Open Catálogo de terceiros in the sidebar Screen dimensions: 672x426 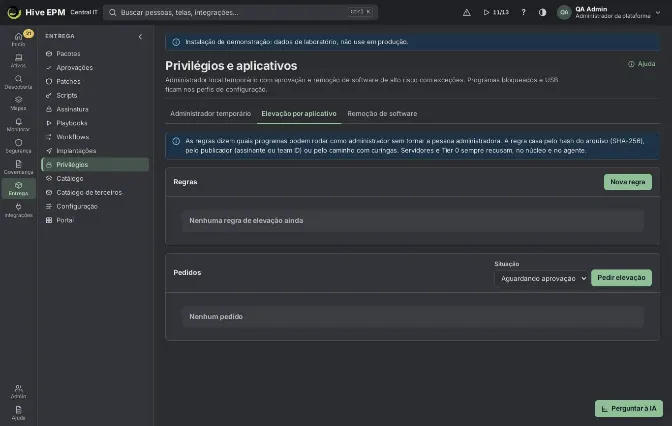[95, 192]
